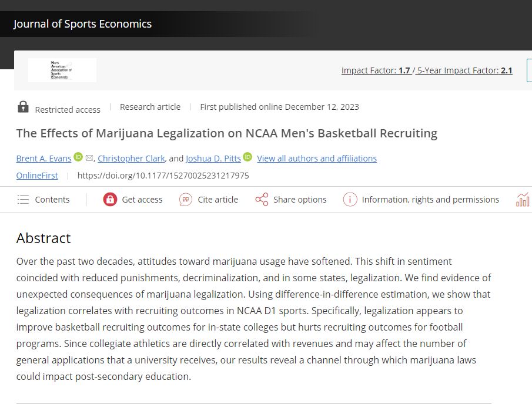
Task: Open the OnlineFirst link
Action: coord(37,176)
